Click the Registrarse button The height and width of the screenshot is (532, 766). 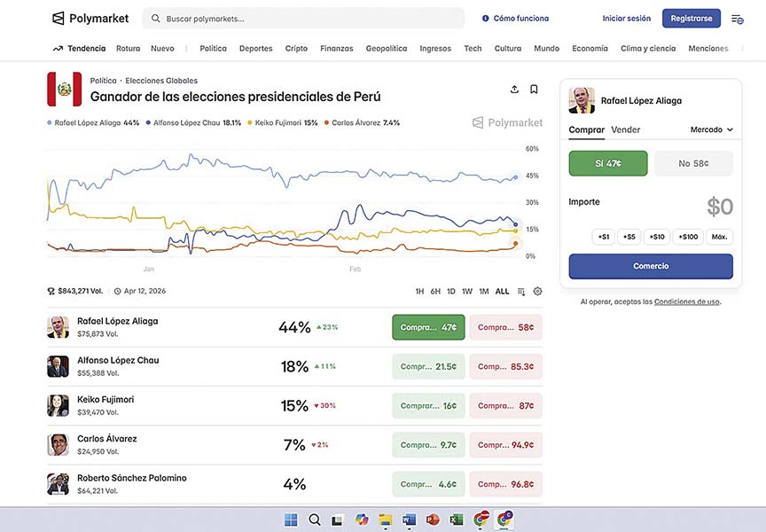pos(691,19)
